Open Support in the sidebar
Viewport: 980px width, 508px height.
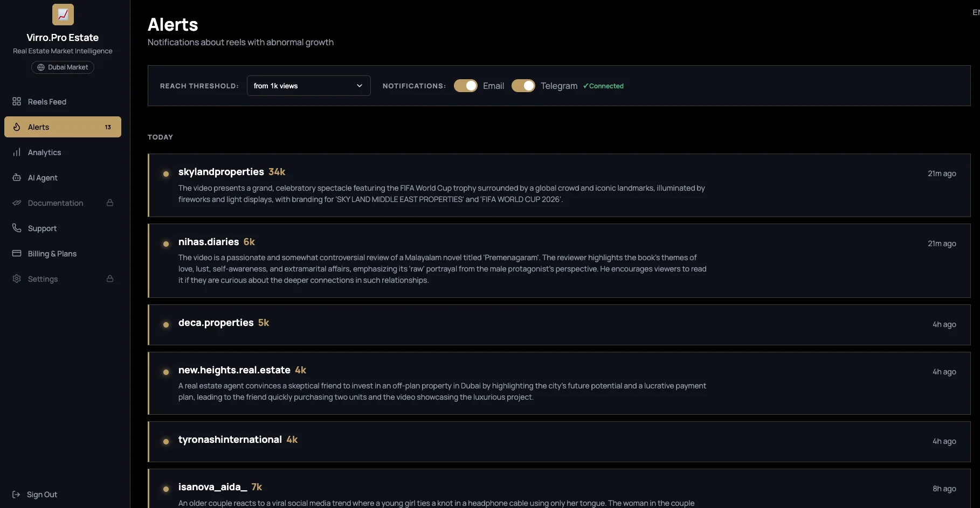[x=63, y=228]
